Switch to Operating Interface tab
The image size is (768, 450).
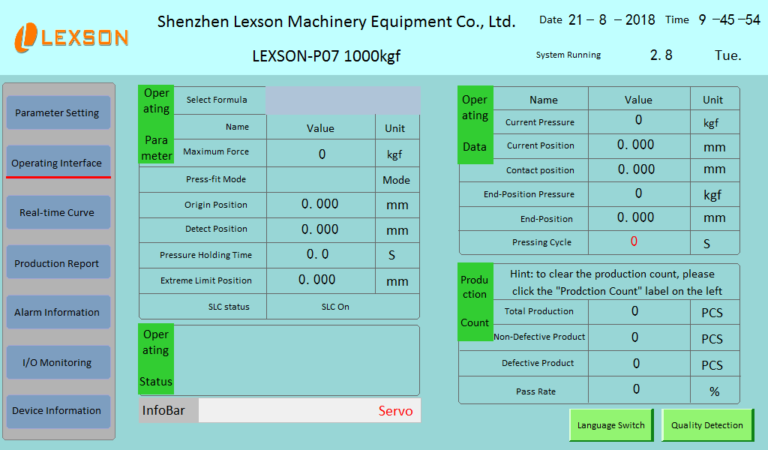57,163
